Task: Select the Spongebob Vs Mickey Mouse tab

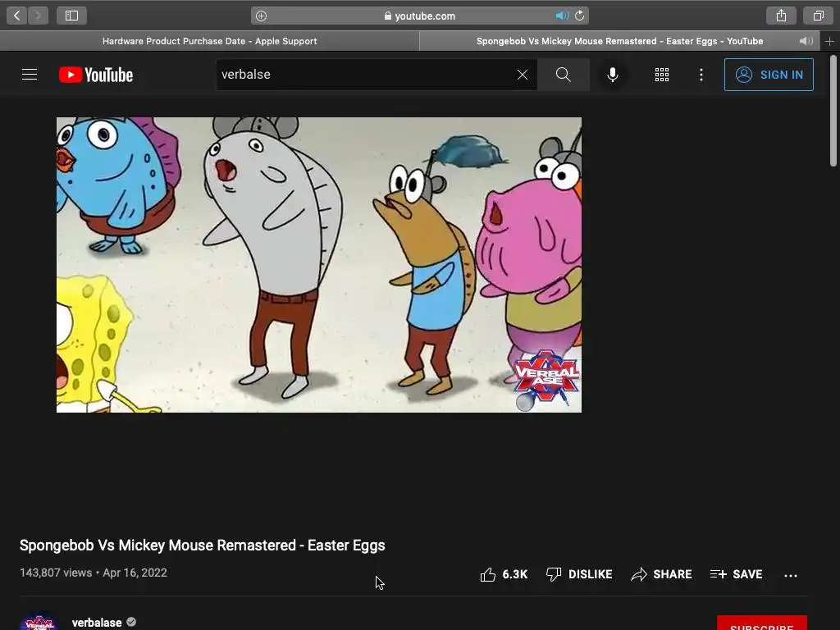Action: point(619,41)
